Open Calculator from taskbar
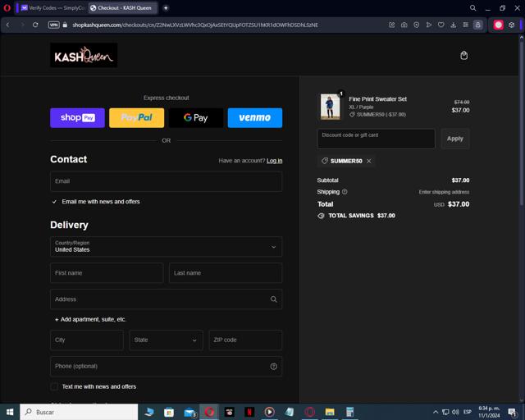Viewport: 525px width, 420px height. (x=350, y=412)
